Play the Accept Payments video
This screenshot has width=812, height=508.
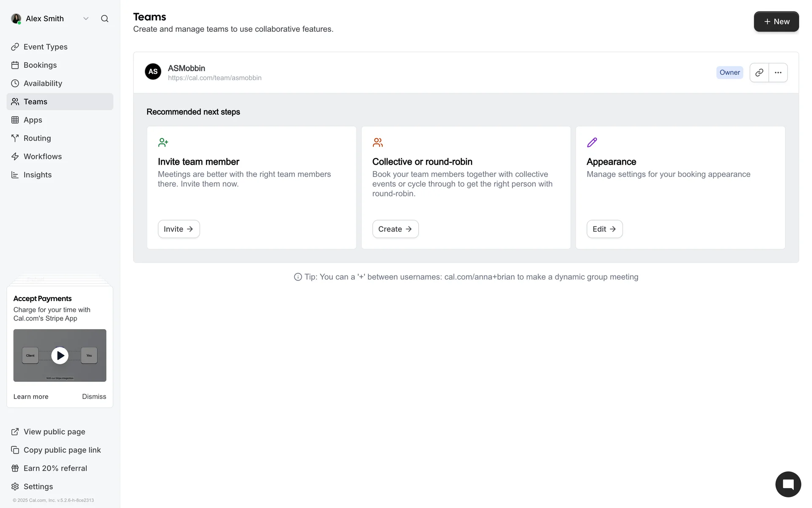click(x=60, y=356)
